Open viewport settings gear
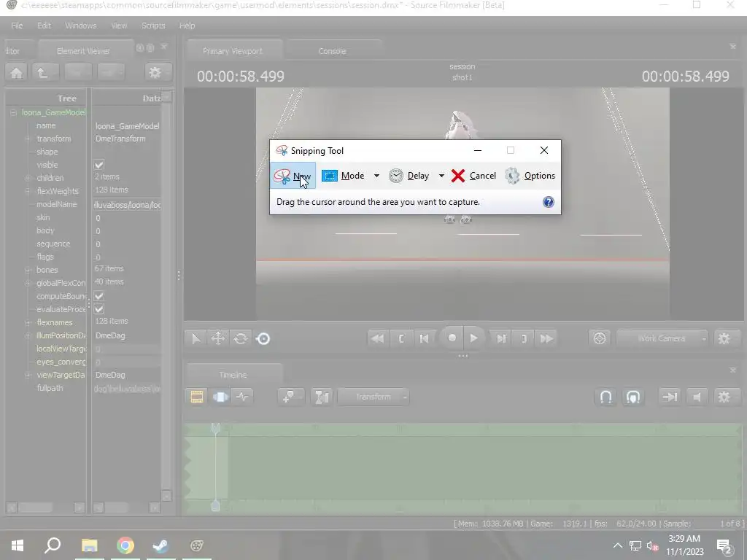The height and width of the screenshot is (560, 747). pyautogui.click(x=724, y=338)
